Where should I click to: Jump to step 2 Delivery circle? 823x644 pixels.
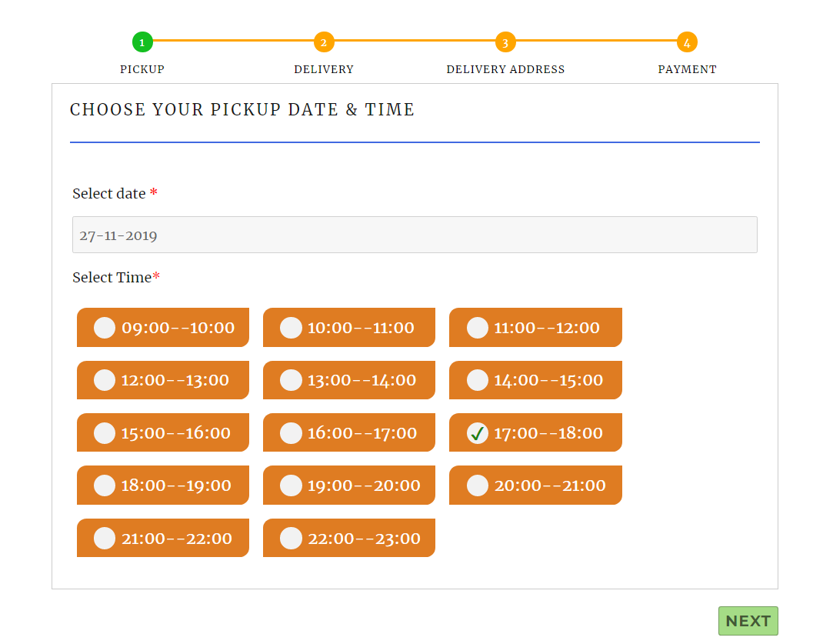pyautogui.click(x=324, y=42)
